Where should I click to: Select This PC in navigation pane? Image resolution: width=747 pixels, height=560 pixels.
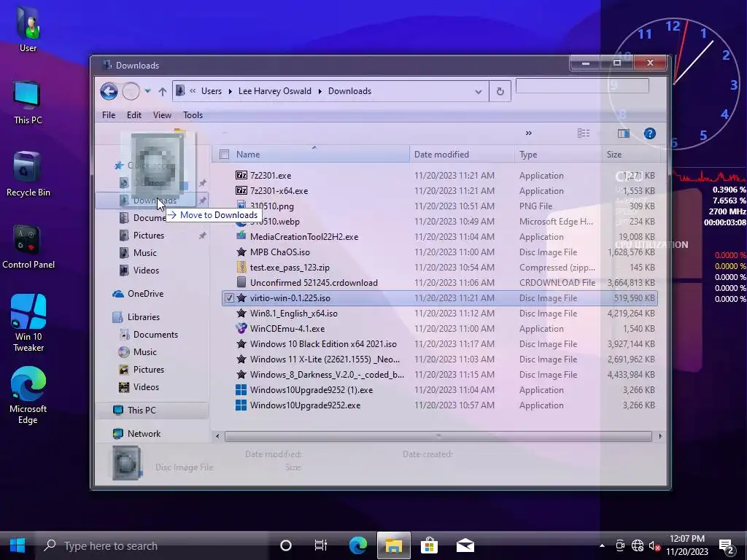(152, 411)
